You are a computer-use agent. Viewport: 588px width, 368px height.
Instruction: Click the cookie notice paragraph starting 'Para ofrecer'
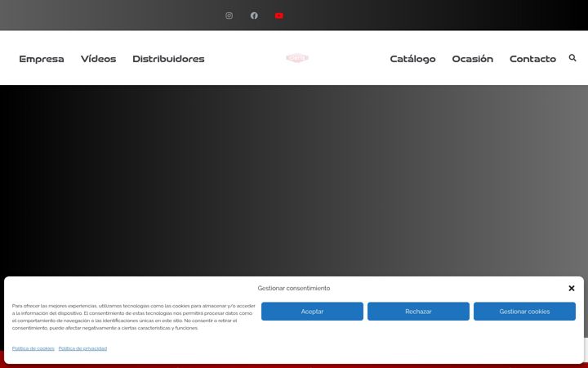[x=133, y=317]
